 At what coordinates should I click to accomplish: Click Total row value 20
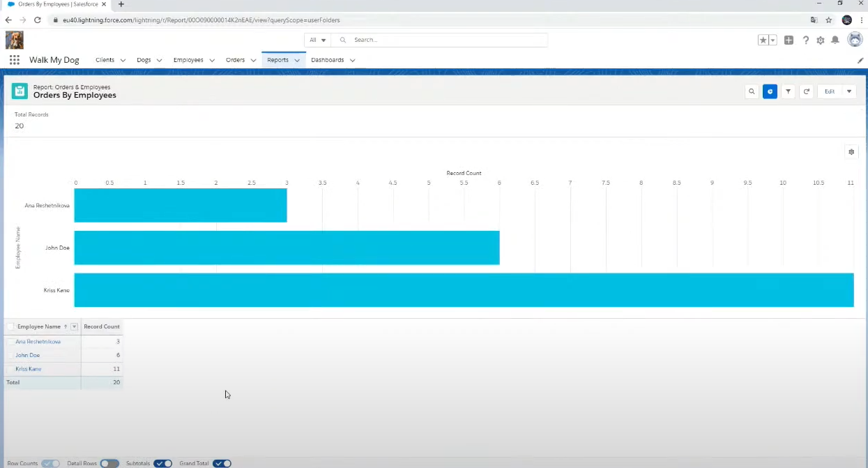(x=116, y=382)
